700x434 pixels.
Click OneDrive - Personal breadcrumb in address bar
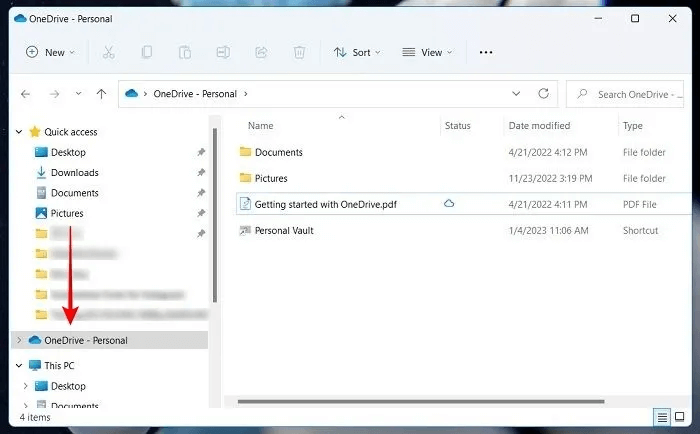pos(195,94)
